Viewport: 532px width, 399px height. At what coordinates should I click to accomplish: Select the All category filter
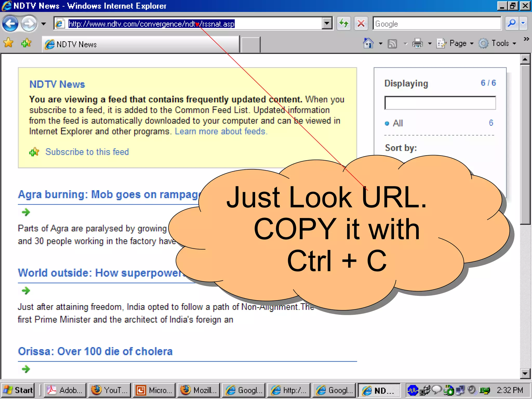coord(397,123)
